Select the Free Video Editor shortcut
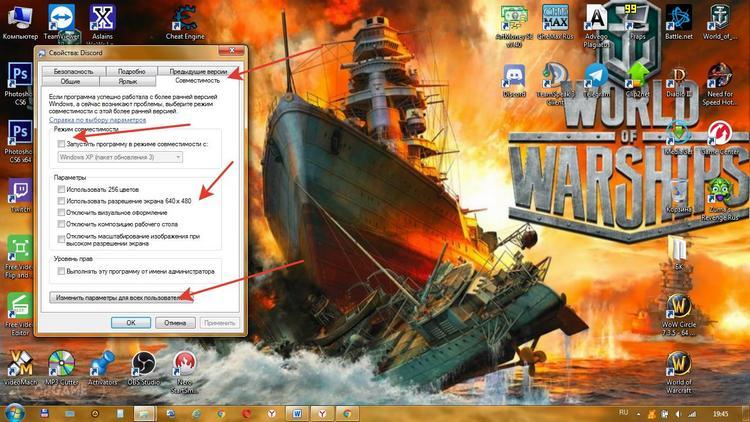 pos(19,314)
